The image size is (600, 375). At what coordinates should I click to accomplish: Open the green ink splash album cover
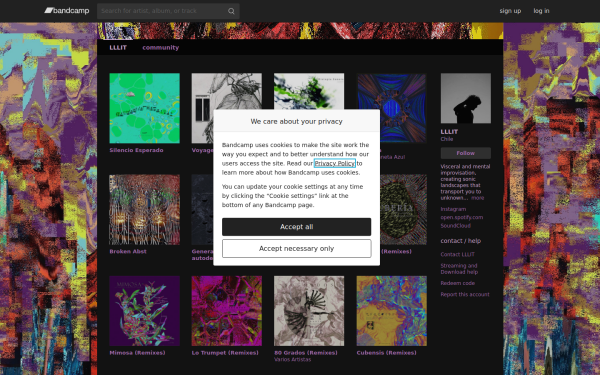click(309, 91)
